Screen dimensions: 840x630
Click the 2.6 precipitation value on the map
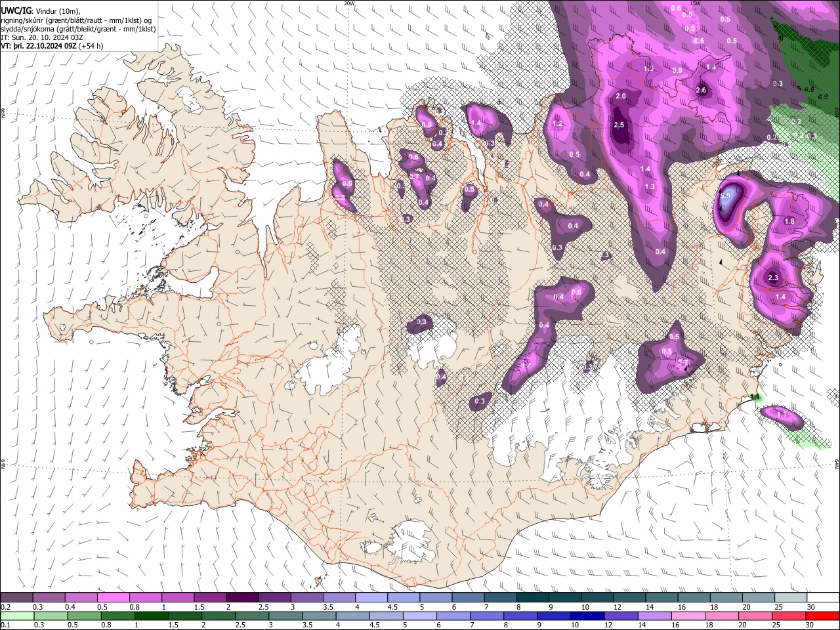click(701, 91)
